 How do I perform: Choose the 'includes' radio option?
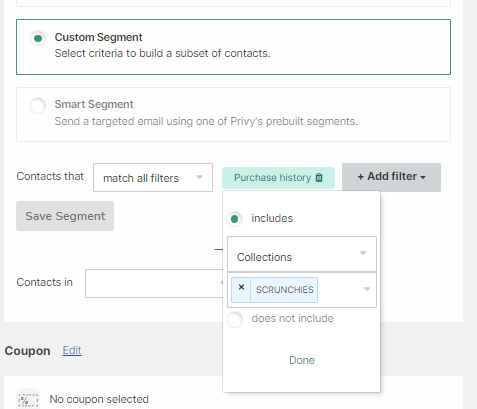pos(235,219)
